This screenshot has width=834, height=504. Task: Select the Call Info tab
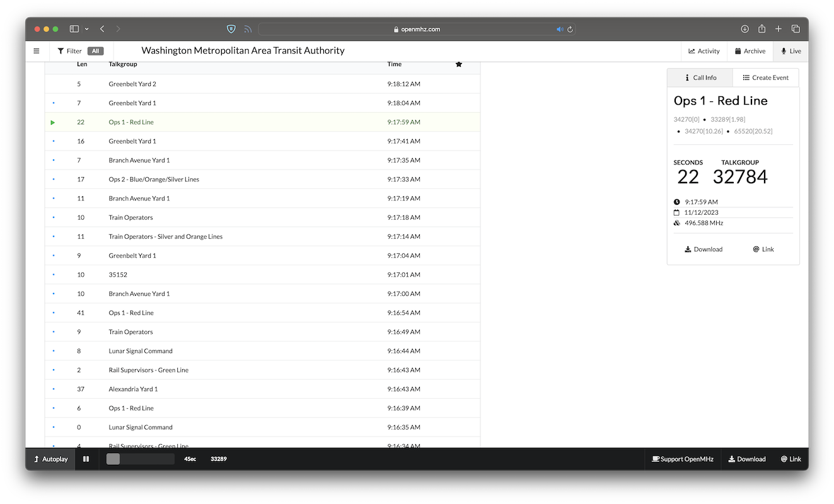700,77
